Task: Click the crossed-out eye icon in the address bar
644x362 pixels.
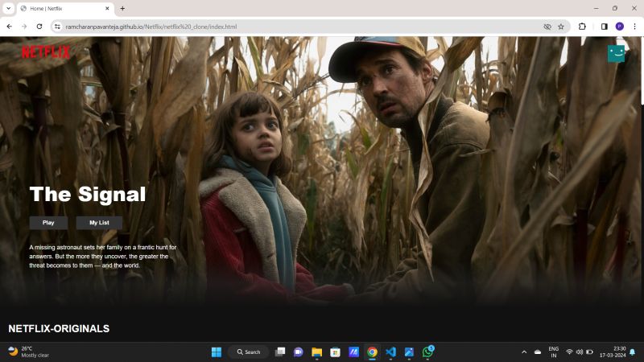Action: [x=547, y=27]
